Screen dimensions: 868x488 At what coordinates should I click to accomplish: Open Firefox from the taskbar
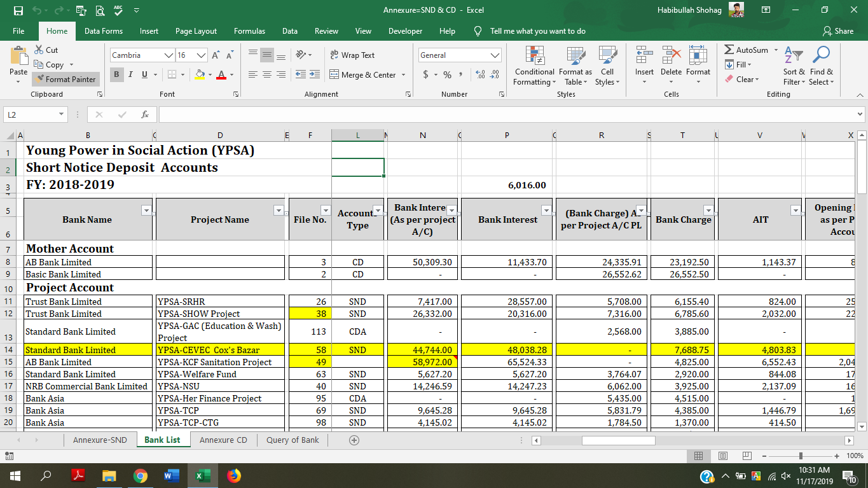tap(234, 475)
